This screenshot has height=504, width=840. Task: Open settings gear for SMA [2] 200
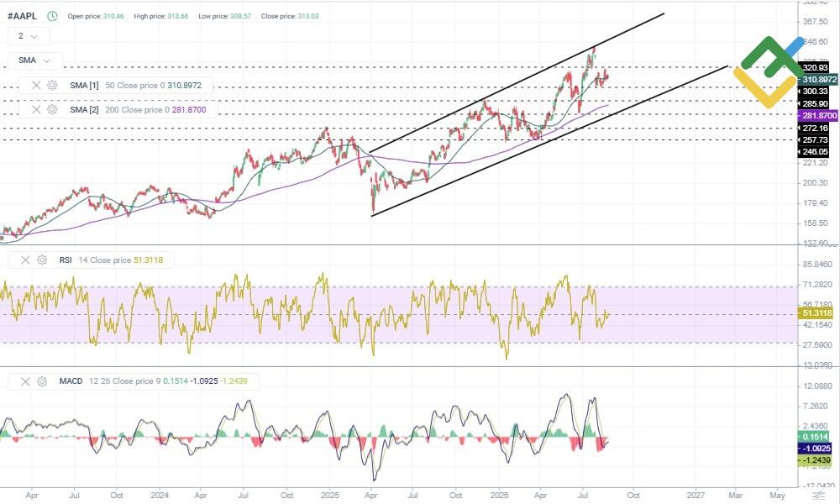click(52, 109)
